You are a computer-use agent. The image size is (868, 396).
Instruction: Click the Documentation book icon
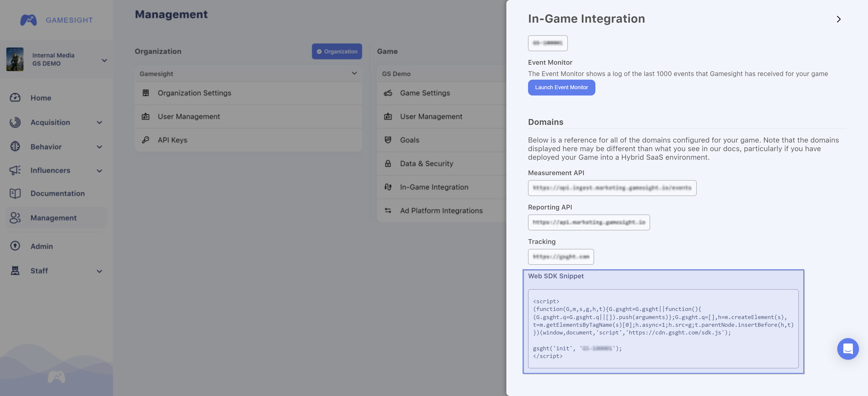coord(15,193)
